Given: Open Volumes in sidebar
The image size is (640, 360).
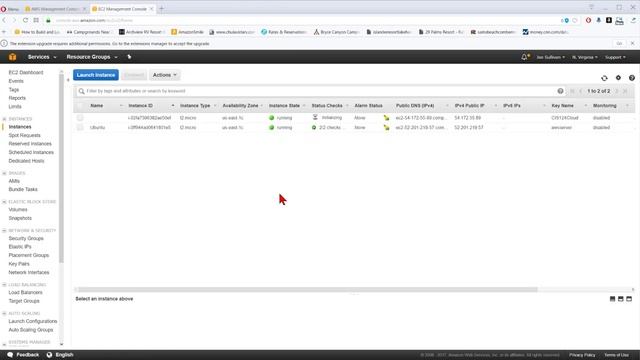Looking at the screenshot, I should point(18,209).
